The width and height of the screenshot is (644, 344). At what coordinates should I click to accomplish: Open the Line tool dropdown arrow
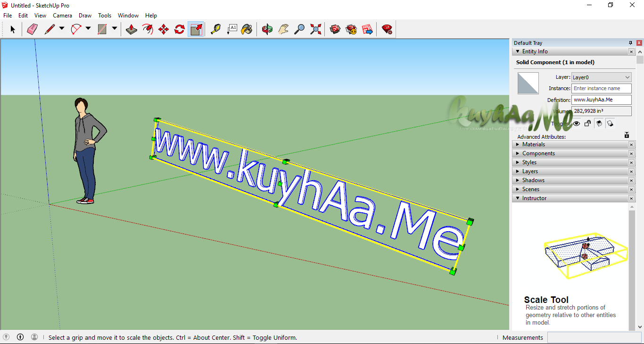click(62, 29)
